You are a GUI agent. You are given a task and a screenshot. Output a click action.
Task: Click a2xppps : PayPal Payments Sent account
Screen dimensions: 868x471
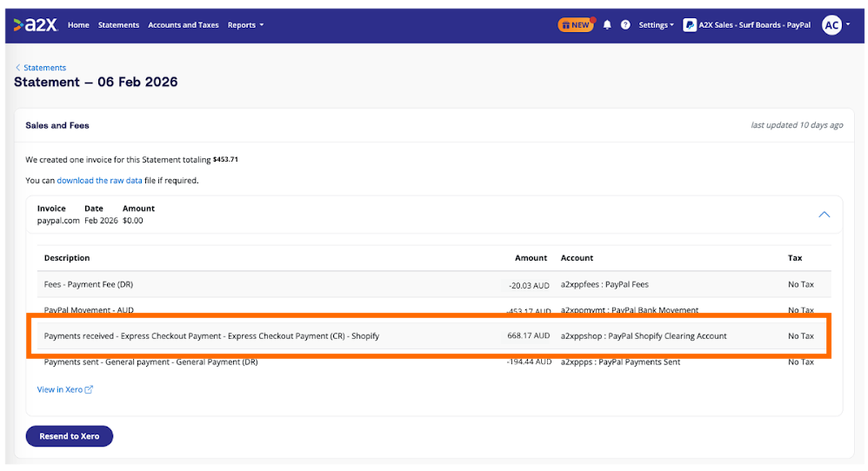(620, 362)
